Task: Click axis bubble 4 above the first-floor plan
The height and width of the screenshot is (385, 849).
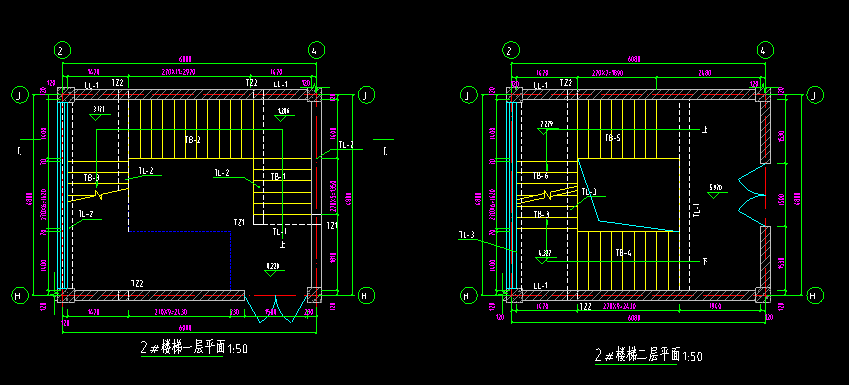Action: pos(316,51)
